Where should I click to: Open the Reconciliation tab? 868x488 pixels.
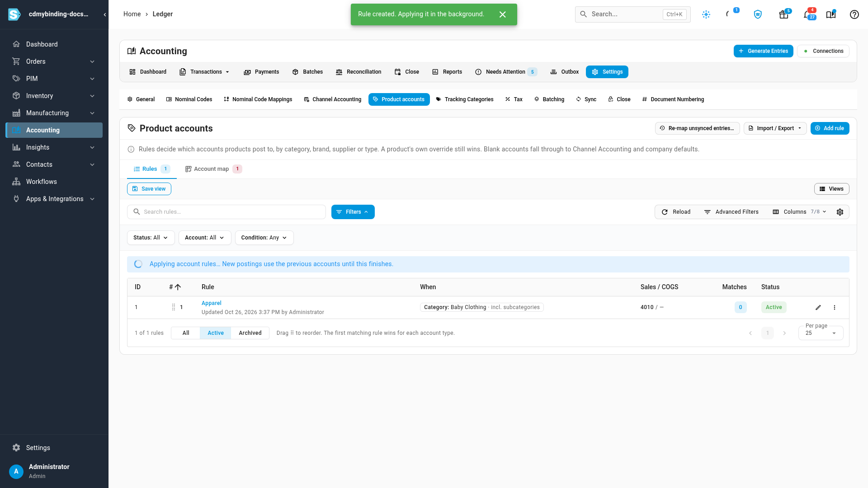coord(359,72)
